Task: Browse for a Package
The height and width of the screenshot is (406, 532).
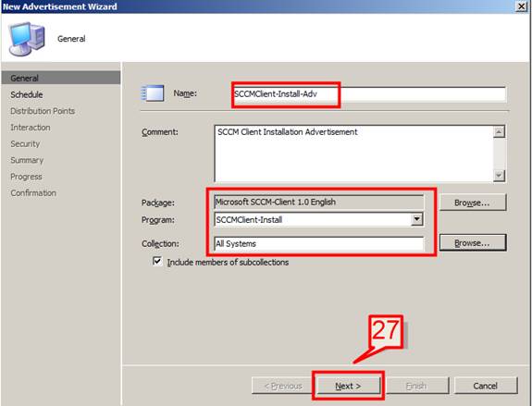Action: tap(473, 203)
